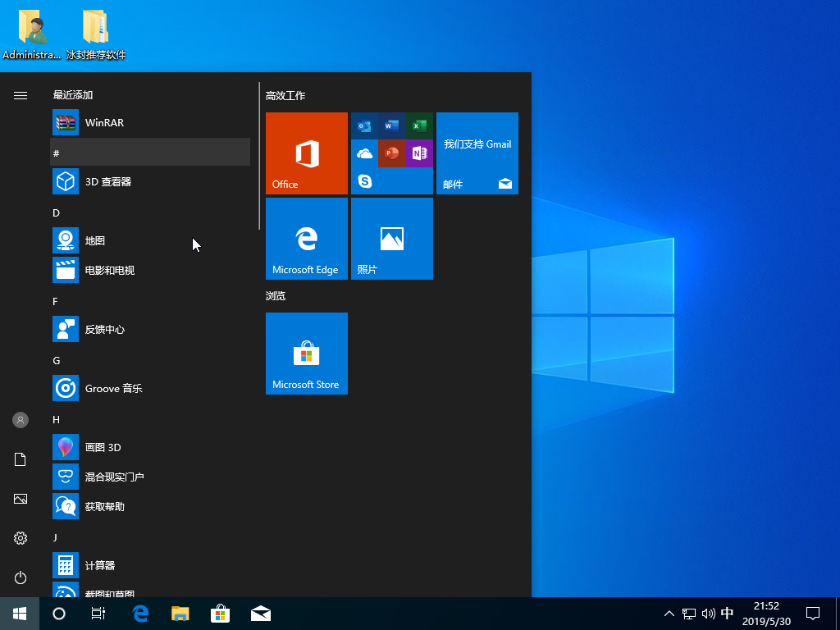840x630 pixels.
Task: Open Microsoft Store tile
Action: [307, 354]
